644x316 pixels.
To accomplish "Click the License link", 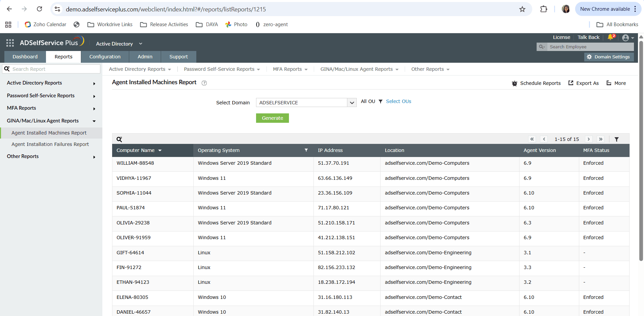I will 561,37.
